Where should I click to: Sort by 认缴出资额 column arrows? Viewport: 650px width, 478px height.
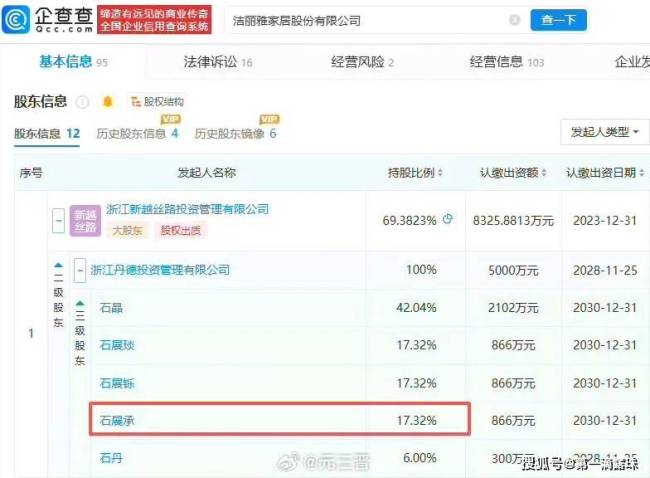pos(544,173)
